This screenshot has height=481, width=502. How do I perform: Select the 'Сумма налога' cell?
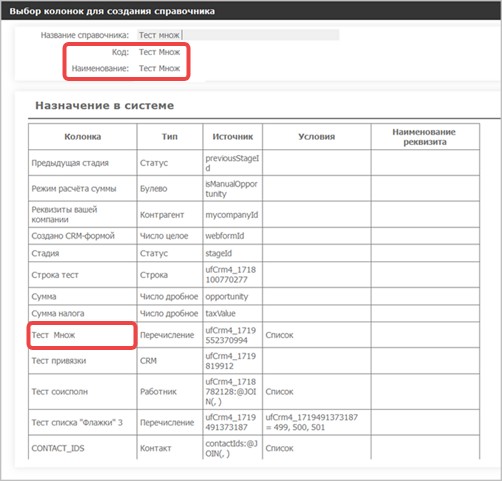click(83, 313)
